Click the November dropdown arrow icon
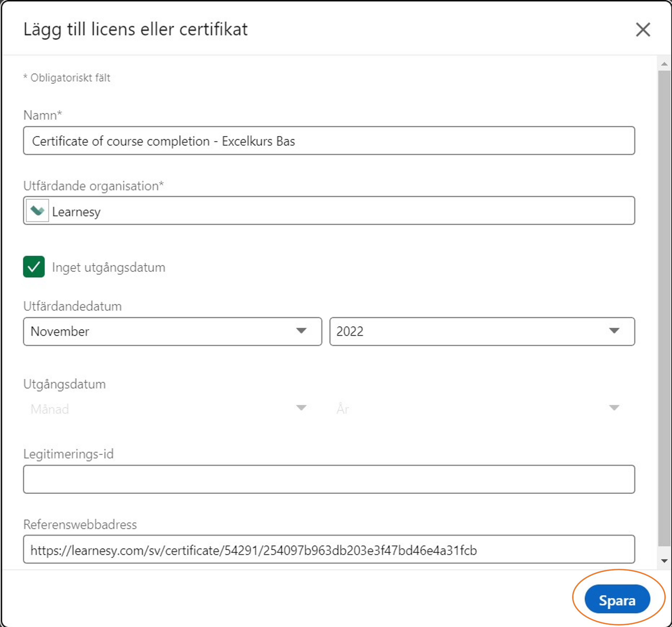 coord(301,330)
